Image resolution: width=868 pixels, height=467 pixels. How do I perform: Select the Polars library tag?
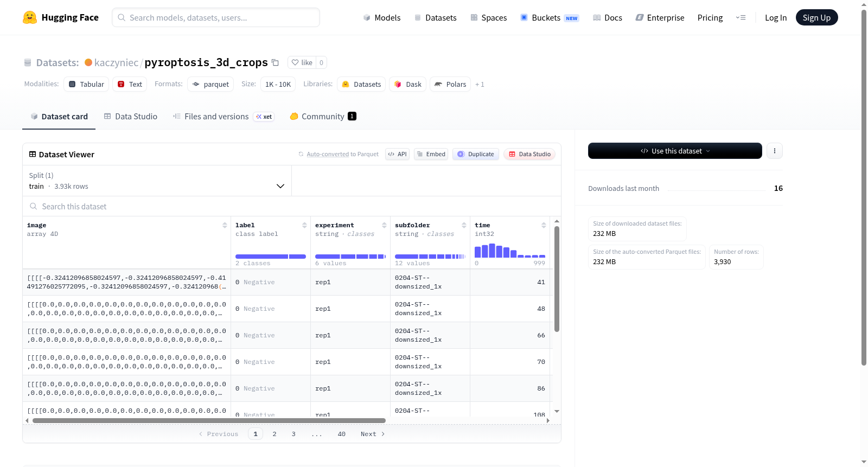[450, 84]
